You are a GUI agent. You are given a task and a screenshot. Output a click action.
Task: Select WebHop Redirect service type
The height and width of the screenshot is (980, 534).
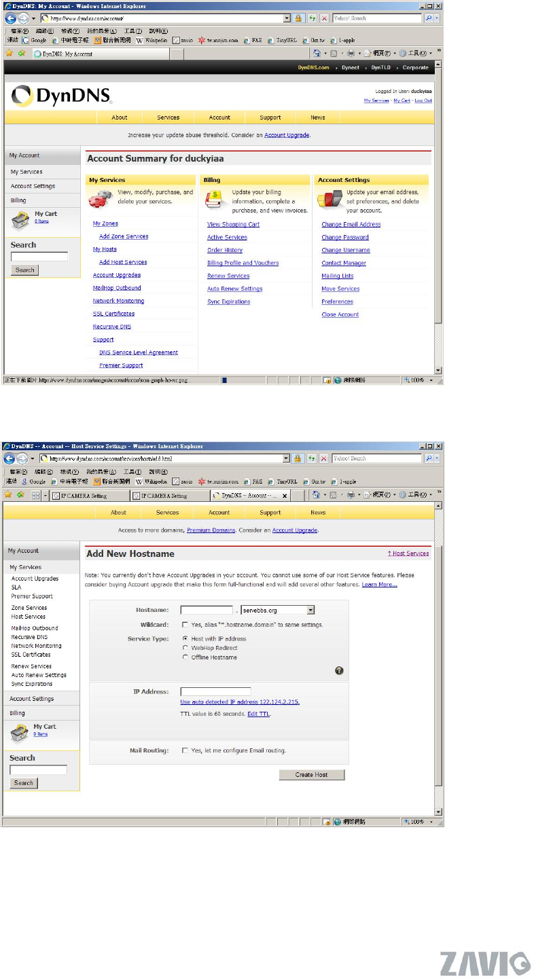point(185,648)
